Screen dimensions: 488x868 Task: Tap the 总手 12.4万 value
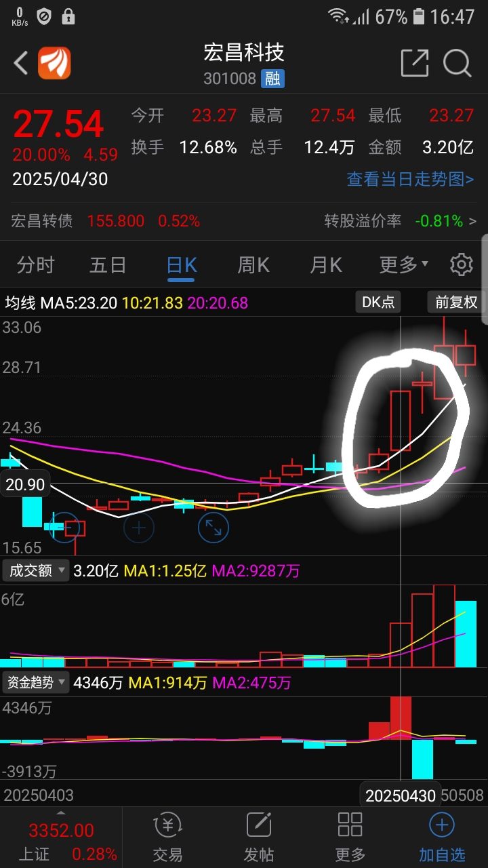coord(329,147)
